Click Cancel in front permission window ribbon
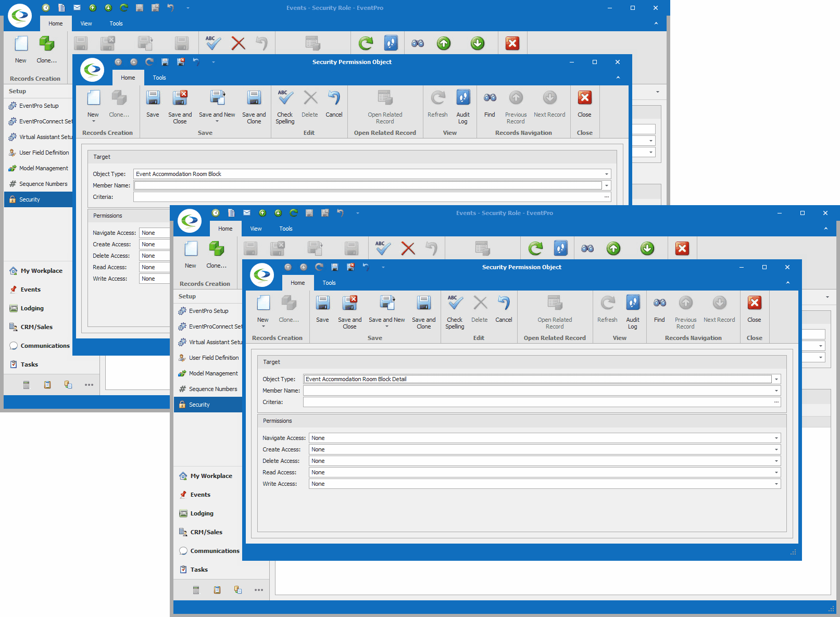Screen dimensions: 840x617 pos(504,309)
